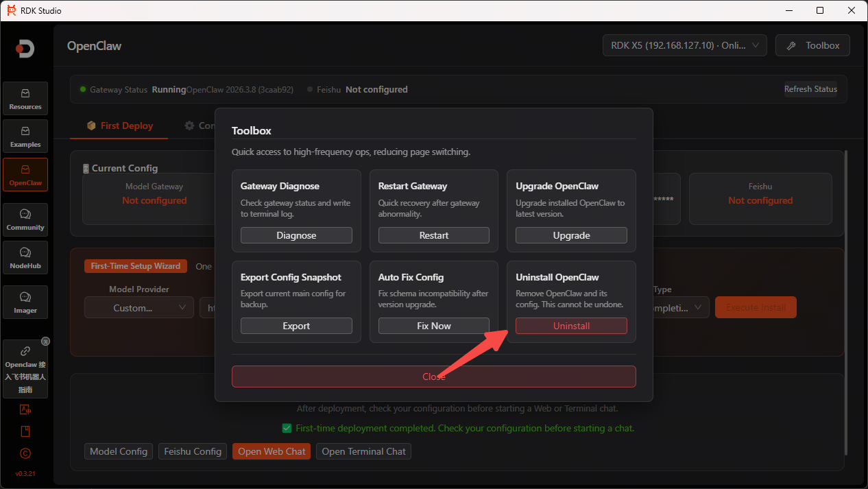
Task: Click the Upgrade OpenClaw button
Action: [x=571, y=235]
